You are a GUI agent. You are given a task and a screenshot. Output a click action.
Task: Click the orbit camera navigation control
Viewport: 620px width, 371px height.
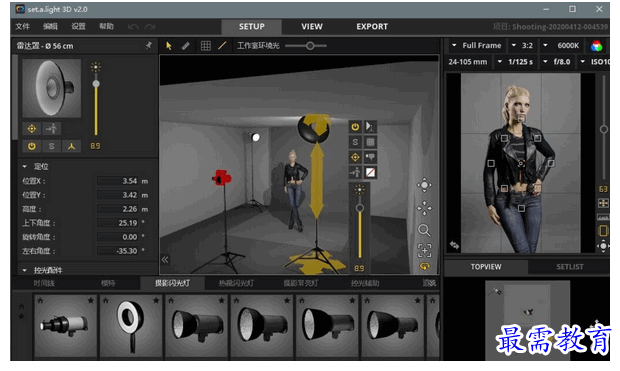click(424, 185)
